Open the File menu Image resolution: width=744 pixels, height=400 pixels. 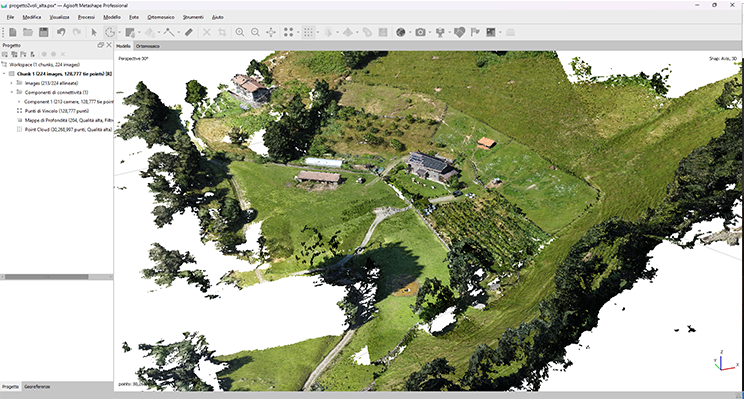pyautogui.click(x=10, y=17)
